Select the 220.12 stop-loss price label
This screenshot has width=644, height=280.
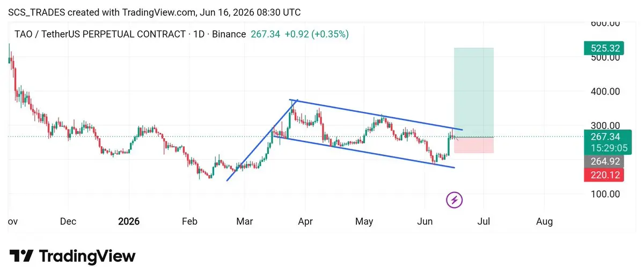click(603, 174)
